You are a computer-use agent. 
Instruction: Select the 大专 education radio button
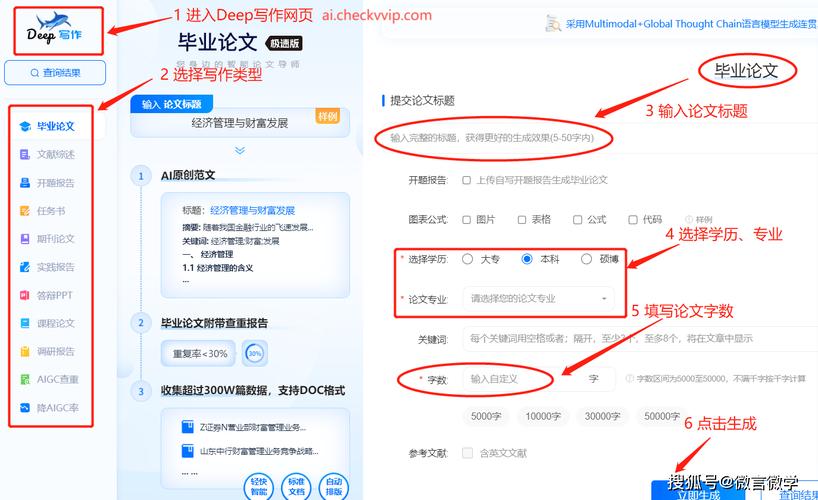coord(467,259)
